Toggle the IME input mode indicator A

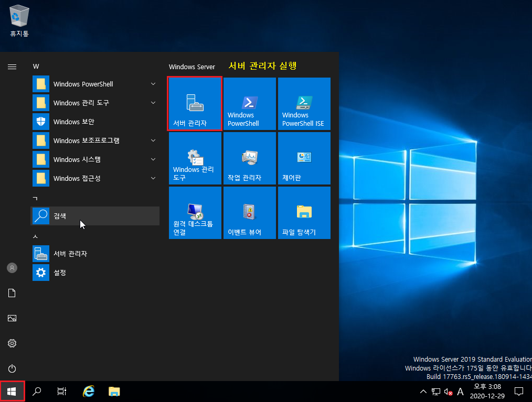click(x=461, y=392)
